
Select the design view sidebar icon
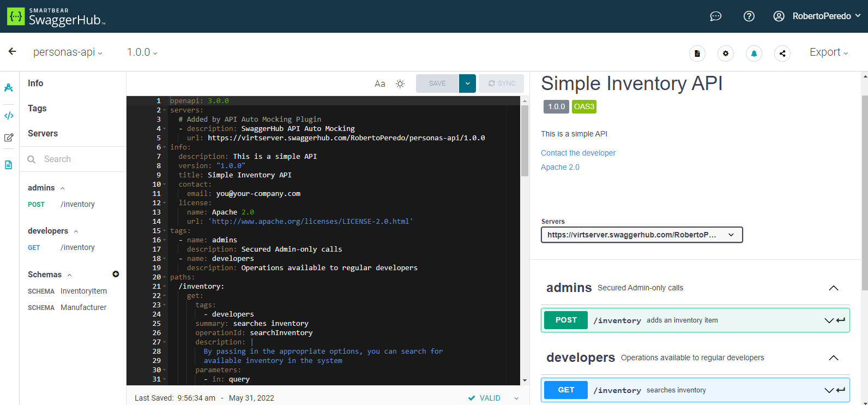tap(9, 88)
